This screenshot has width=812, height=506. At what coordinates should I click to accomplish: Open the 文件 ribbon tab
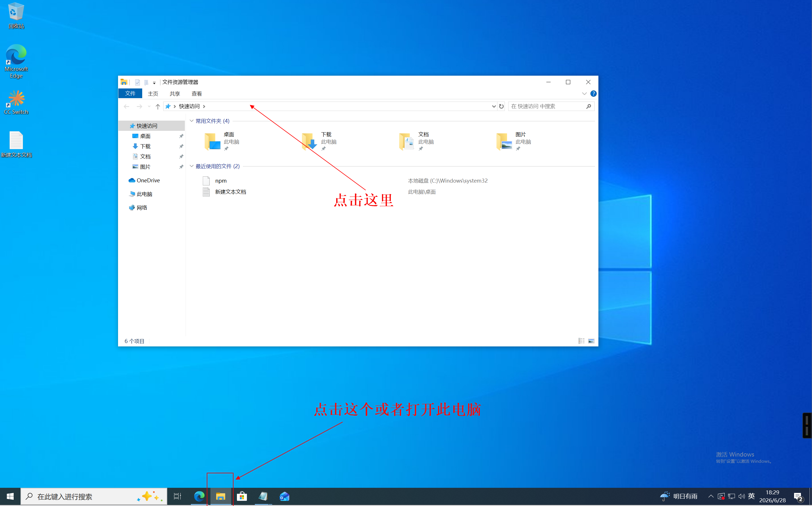click(x=130, y=93)
